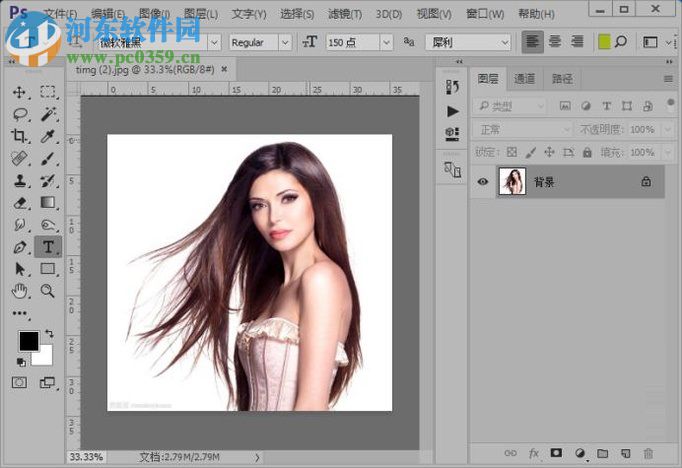The image size is (682, 468).
Task: Select the Move tool
Action: click(x=20, y=92)
